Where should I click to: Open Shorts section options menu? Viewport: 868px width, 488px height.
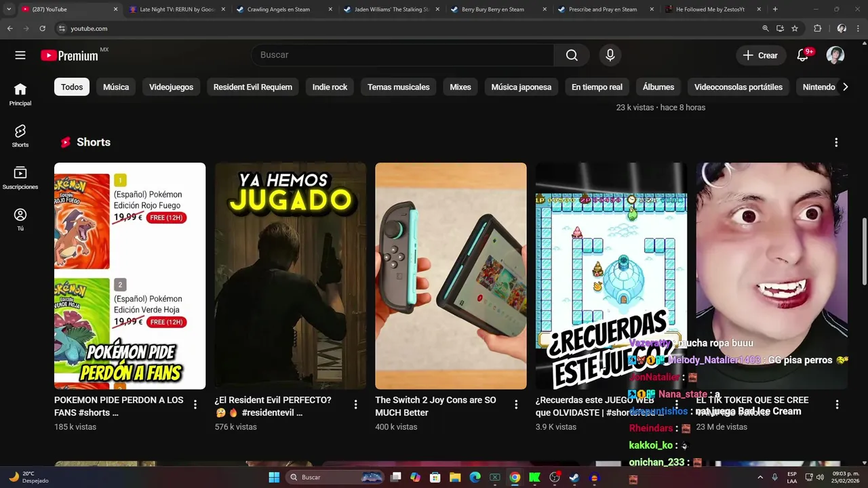click(836, 142)
